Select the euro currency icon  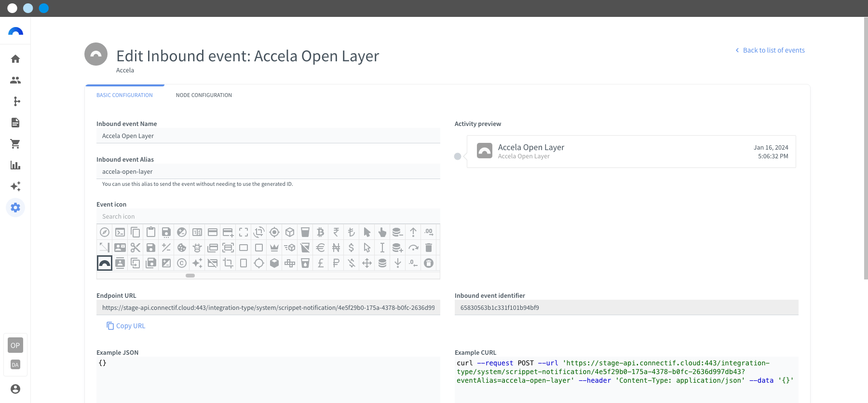[321, 248]
